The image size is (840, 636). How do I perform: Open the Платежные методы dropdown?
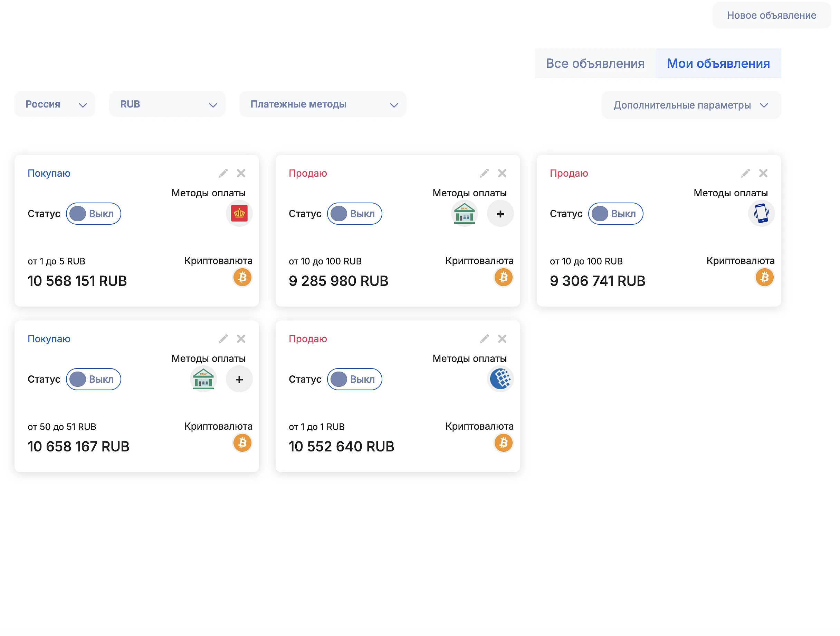tap(322, 104)
